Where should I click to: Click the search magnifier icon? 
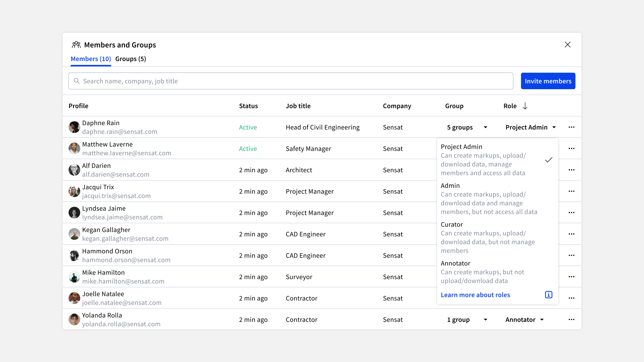[x=77, y=81]
